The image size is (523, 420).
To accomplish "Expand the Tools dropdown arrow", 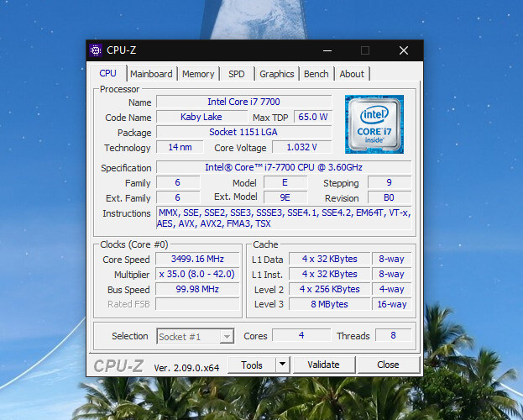I will point(283,365).
